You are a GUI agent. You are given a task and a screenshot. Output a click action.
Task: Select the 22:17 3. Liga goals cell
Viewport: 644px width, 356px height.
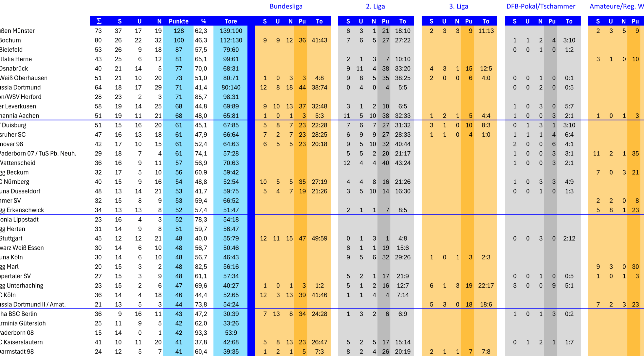click(486, 286)
